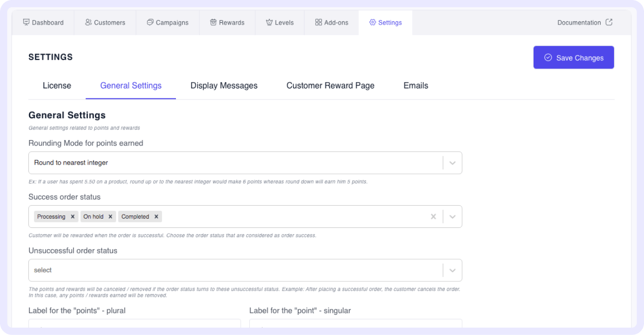Switch to the Levels tab
The height and width of the screenshot is (335, 644).
[x=280, y=23]
